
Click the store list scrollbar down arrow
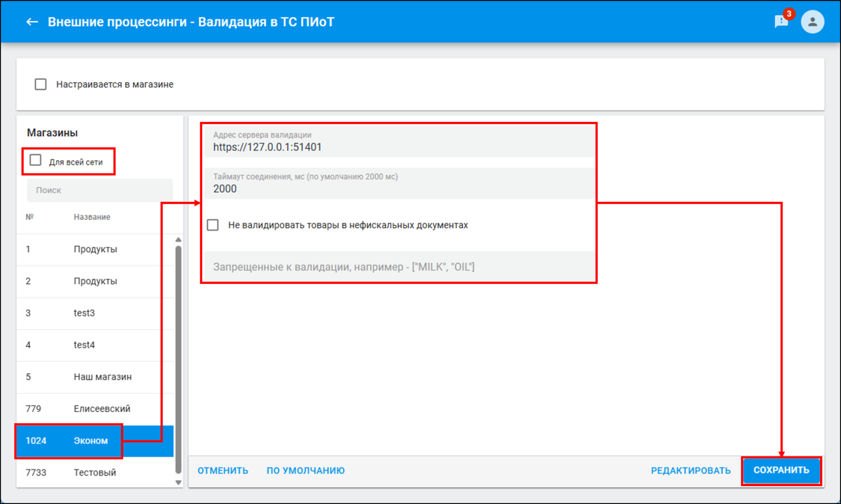pyautogui.click(x=178, y=482)
